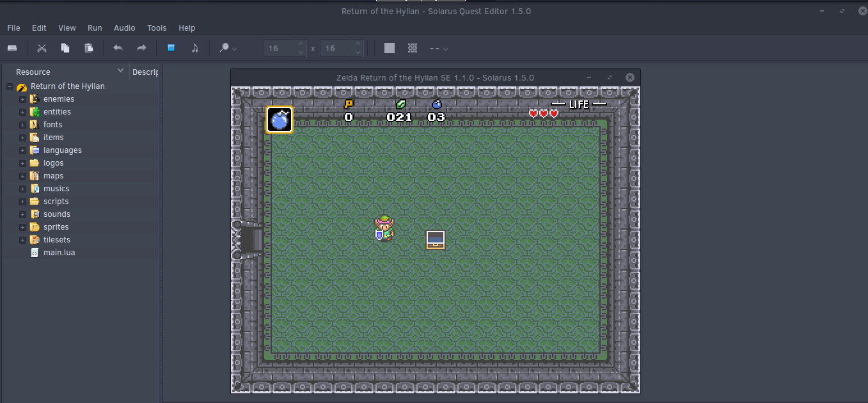Viewport: 868px width, 403px height.
Task: Click the treasure chest in the game room
Action: click(x=436, y=240)
